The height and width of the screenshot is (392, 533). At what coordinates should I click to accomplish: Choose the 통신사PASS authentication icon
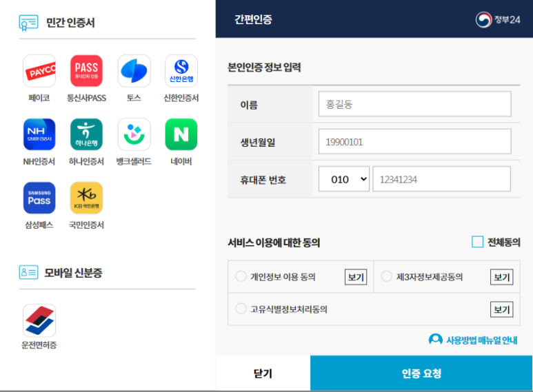tap(86, 71)
